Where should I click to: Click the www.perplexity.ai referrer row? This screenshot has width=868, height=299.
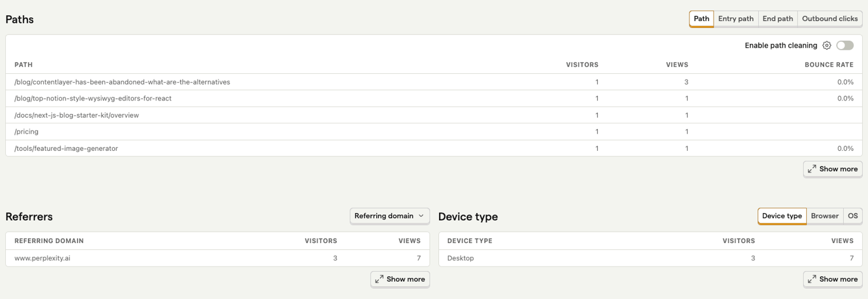[x=43, y=258]
